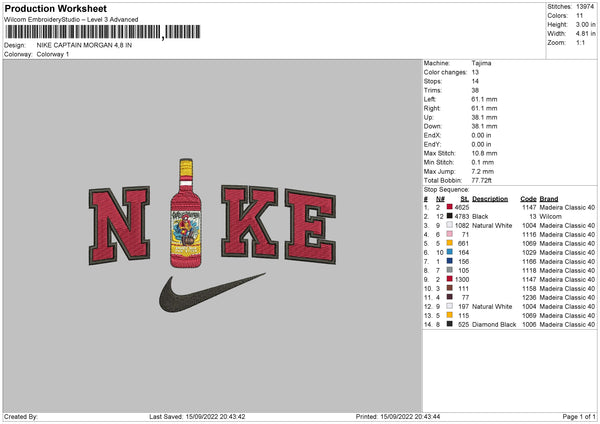
Task: Select the 'St.' column header
Action: coord(465,199)
